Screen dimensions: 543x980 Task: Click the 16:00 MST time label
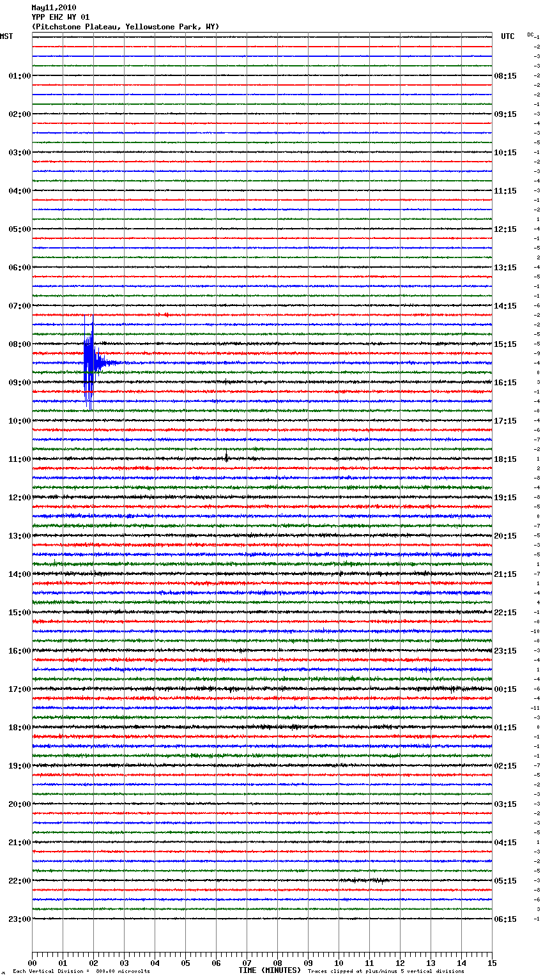pyautogui.click(x=20, y=651)
